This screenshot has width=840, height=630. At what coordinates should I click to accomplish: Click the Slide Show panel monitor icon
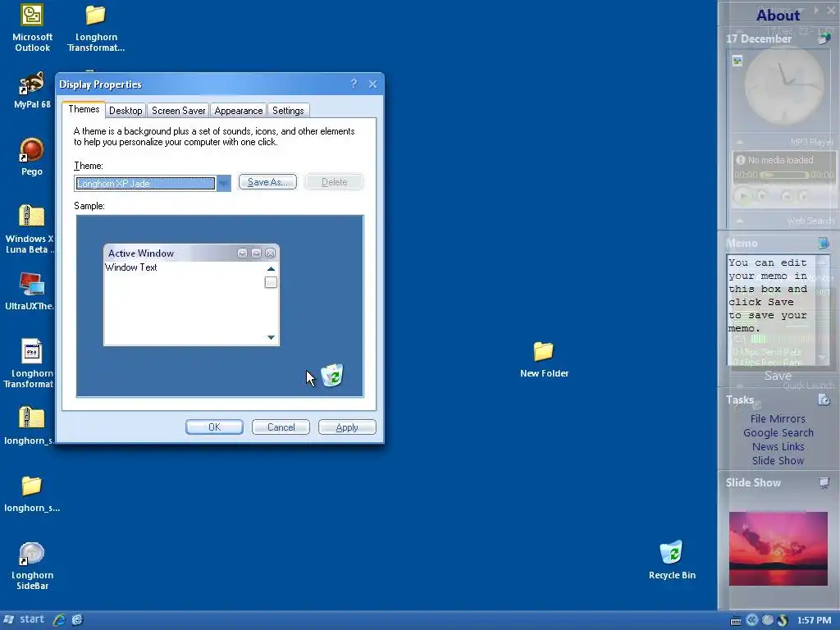pyautogui.click(x=824, y=482)
